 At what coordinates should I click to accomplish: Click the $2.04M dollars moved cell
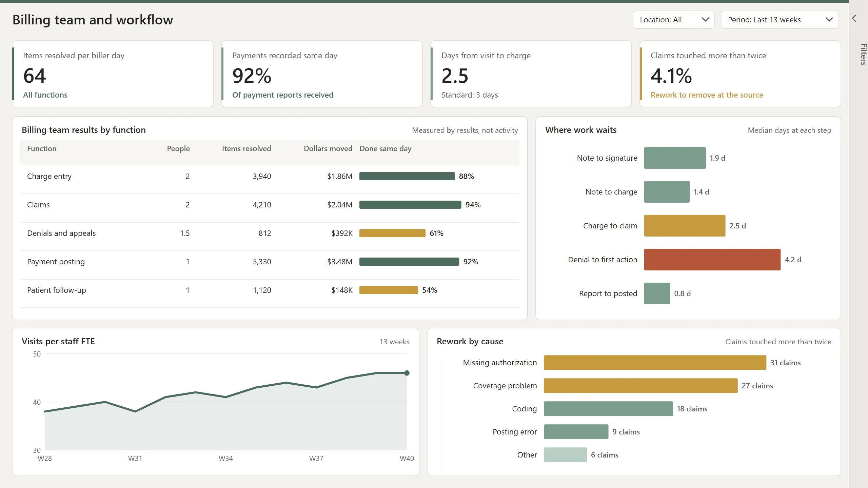pos(340,205)
